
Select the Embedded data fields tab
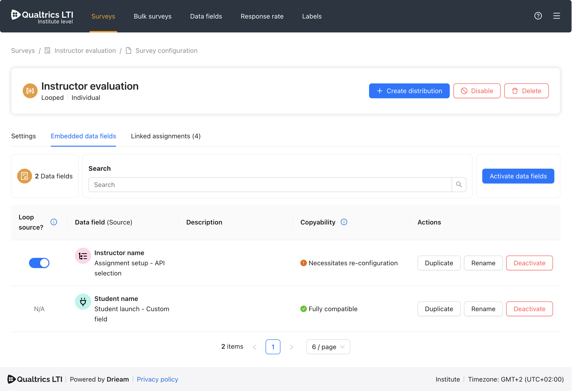84,136
